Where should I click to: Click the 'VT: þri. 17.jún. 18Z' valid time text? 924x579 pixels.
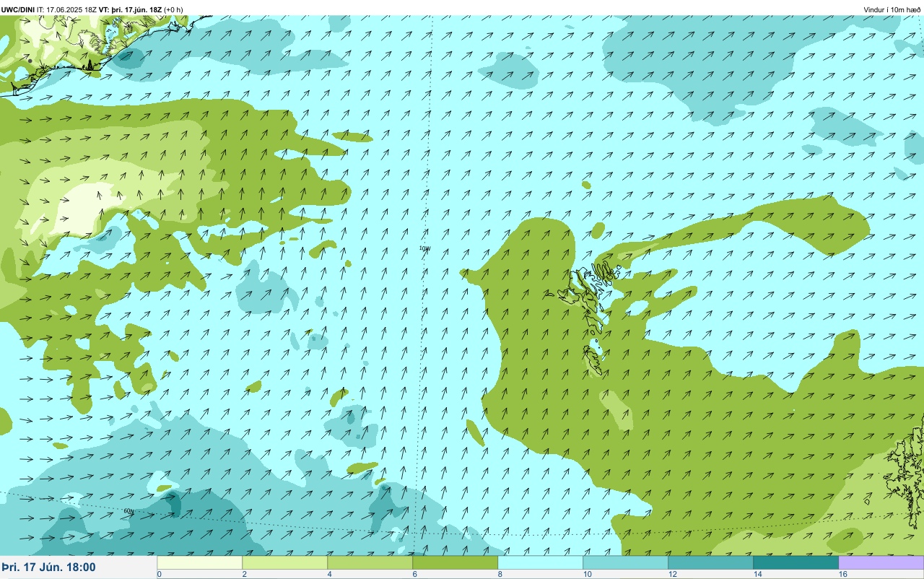[x=130, y=9]
